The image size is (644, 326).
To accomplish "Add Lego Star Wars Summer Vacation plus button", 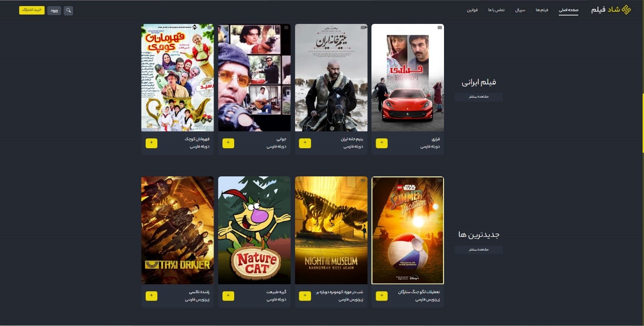I will pos(382,296).
